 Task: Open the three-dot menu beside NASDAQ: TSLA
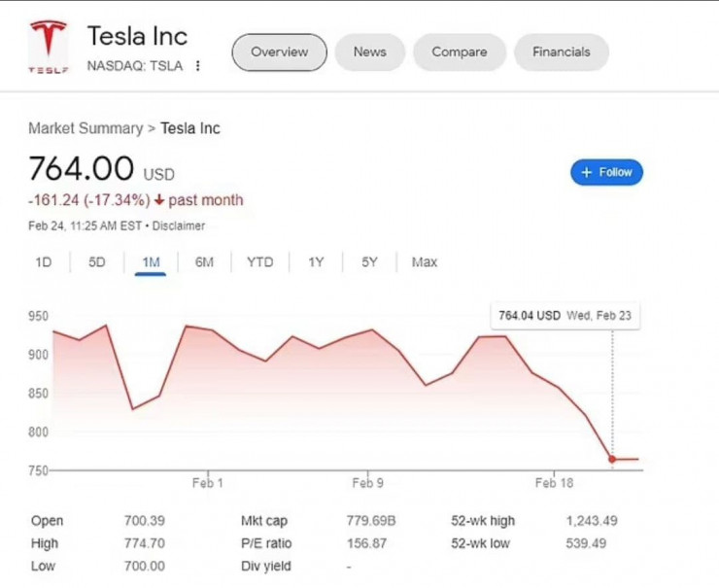coord(198,66)
